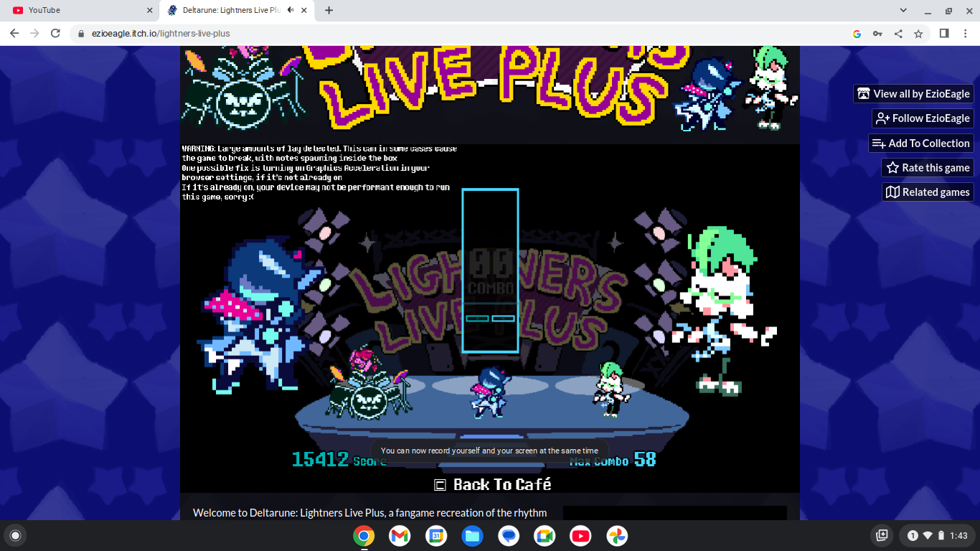Go forward to the next page
Image resolution: width=980 pixels, height=551 pixels.
click(34, 34)
